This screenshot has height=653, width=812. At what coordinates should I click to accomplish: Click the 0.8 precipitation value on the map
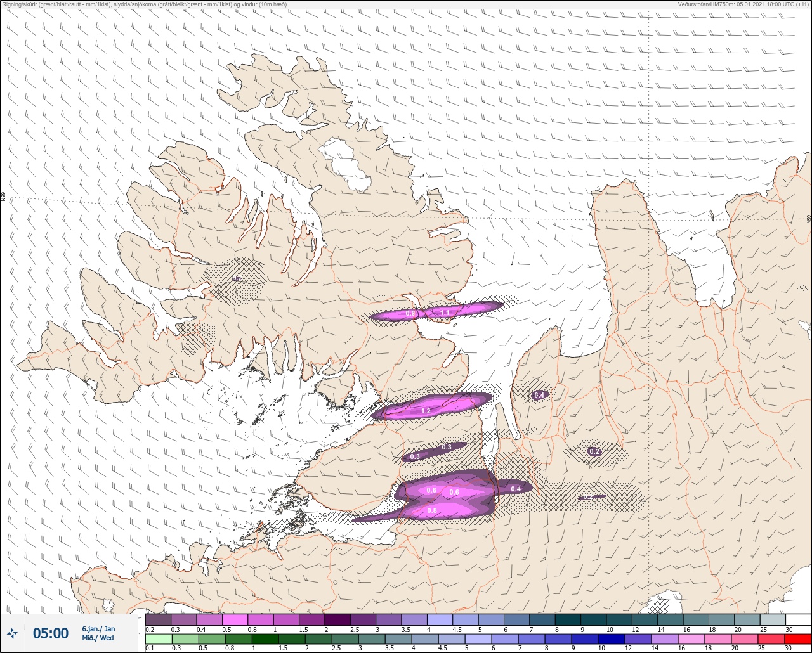coord(432,510)
